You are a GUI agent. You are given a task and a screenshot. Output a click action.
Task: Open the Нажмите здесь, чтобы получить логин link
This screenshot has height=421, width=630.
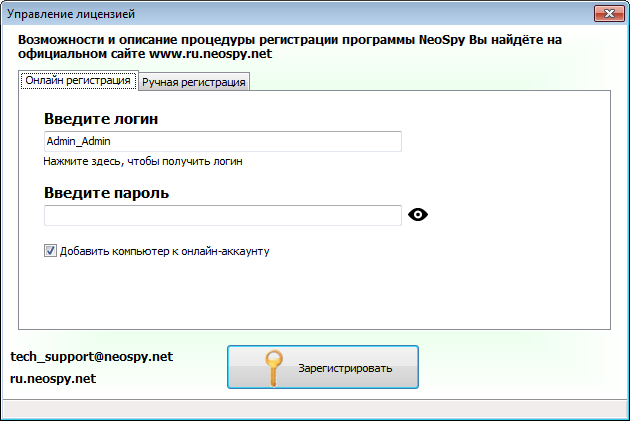143,161
